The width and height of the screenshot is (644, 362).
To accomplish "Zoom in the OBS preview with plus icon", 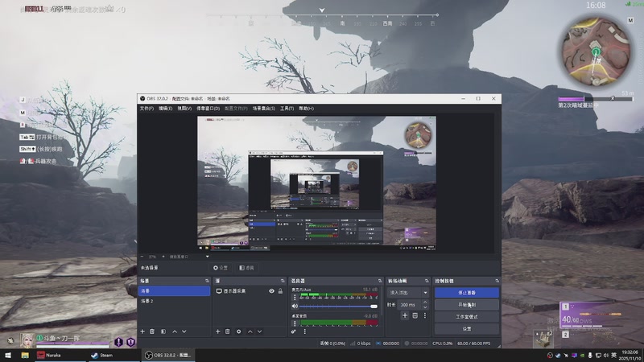I will tap(163, 257).
